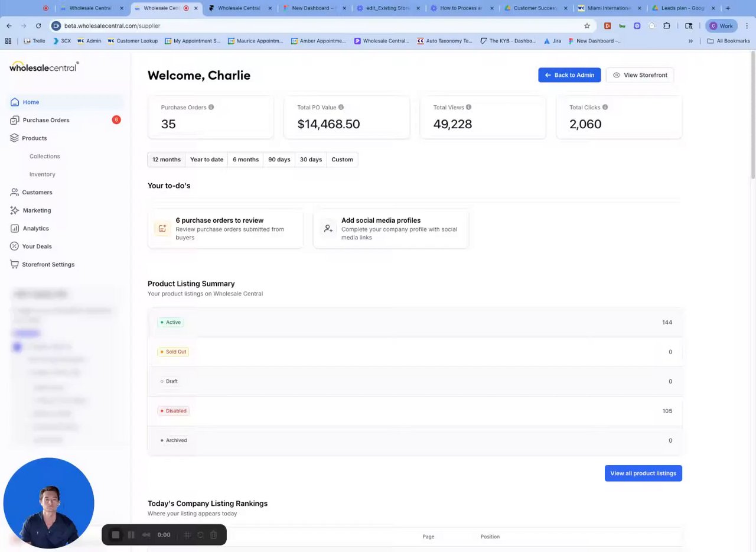Open Storefront Settings cart icon
The width and height of the screenshot is (756, 552).
[15, 264]
